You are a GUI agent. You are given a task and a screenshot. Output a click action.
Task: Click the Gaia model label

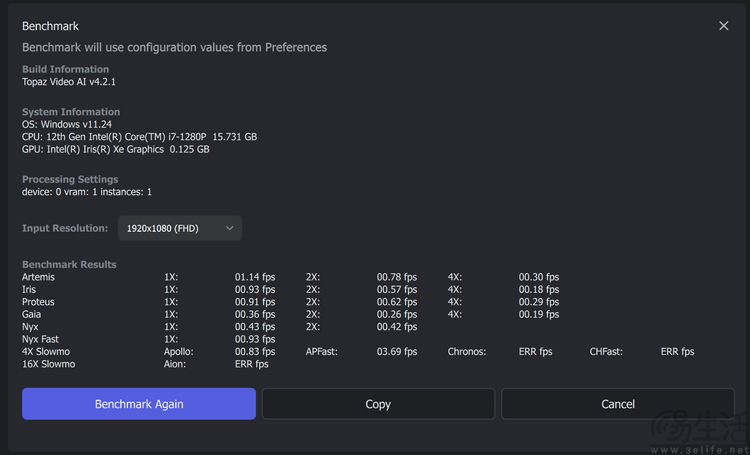coord(31,314)
